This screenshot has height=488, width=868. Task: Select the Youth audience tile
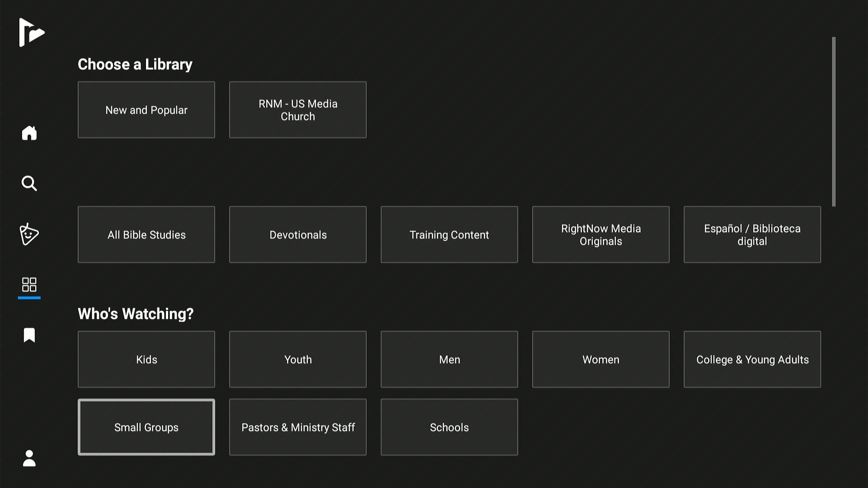pos(297,359)
